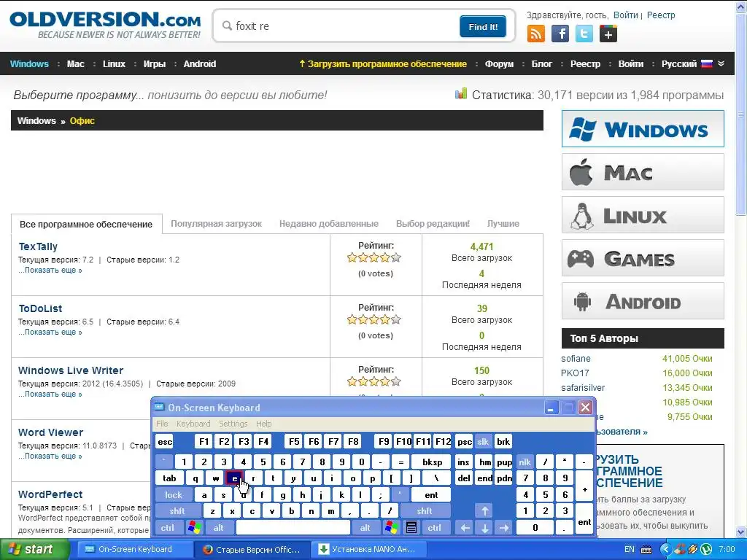Expand Показать еще under Windows Live Writer

coord(50,394)
